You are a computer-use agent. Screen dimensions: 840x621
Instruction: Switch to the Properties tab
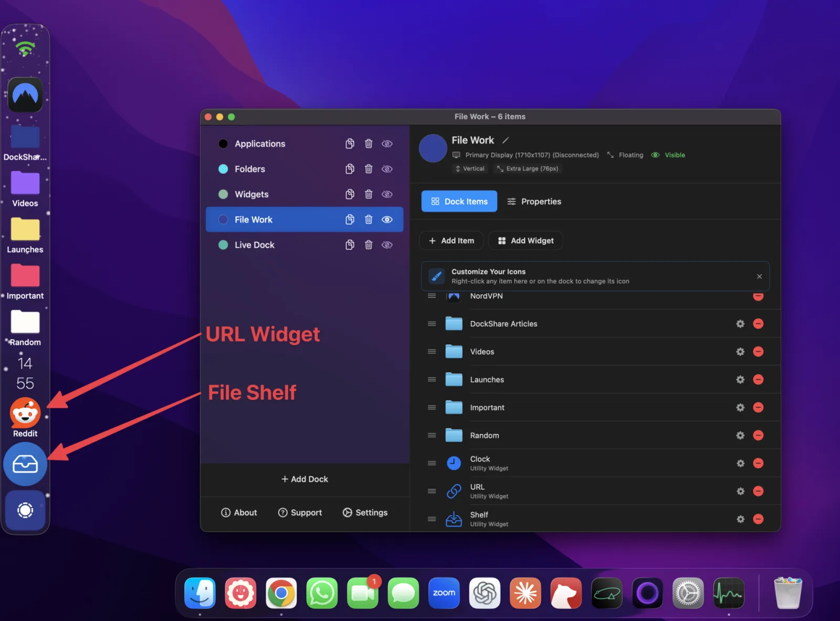(x=534, y=202)
